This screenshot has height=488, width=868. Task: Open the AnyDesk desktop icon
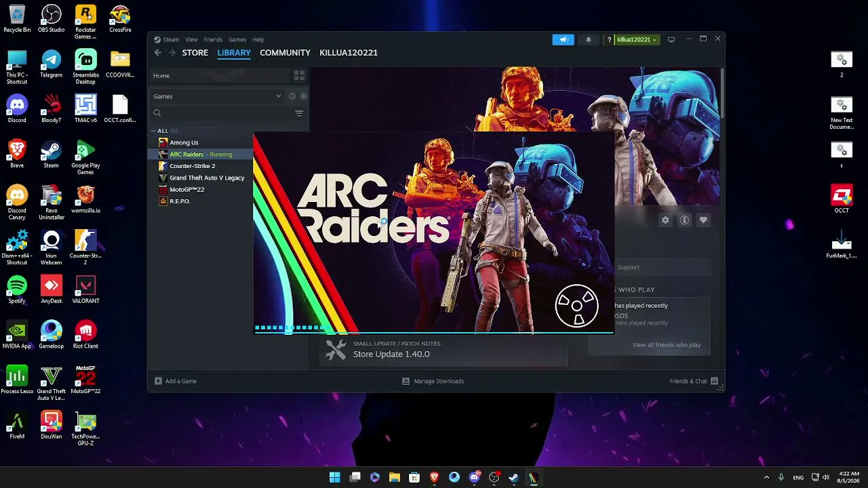(x=51, y=289)
